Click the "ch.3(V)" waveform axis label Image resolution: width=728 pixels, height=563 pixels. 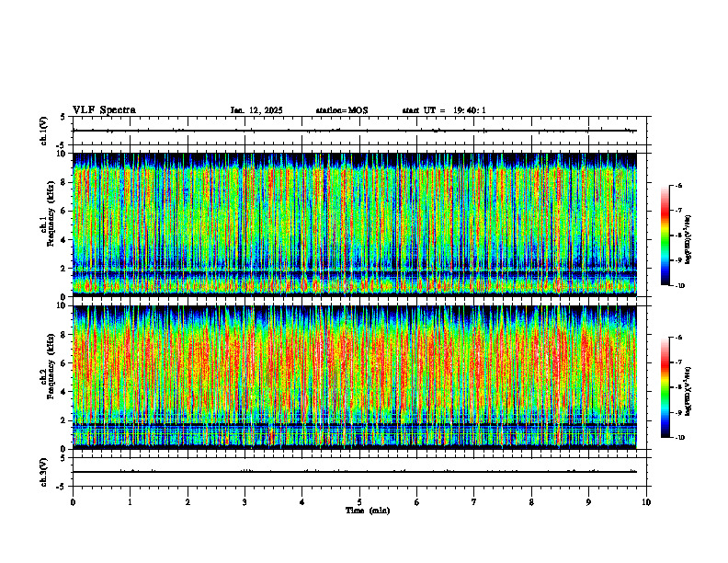[x=43, y=473]
